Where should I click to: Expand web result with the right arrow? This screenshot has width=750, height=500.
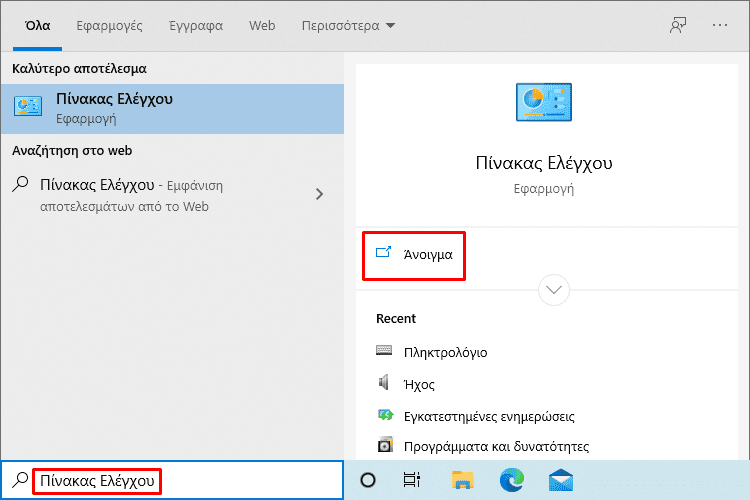(x=320, y=194)
